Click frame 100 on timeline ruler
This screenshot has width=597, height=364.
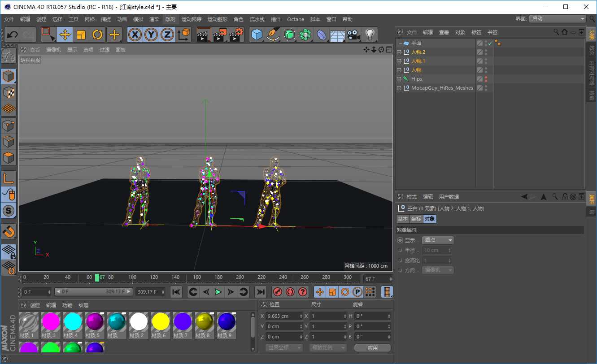(132, 277)
